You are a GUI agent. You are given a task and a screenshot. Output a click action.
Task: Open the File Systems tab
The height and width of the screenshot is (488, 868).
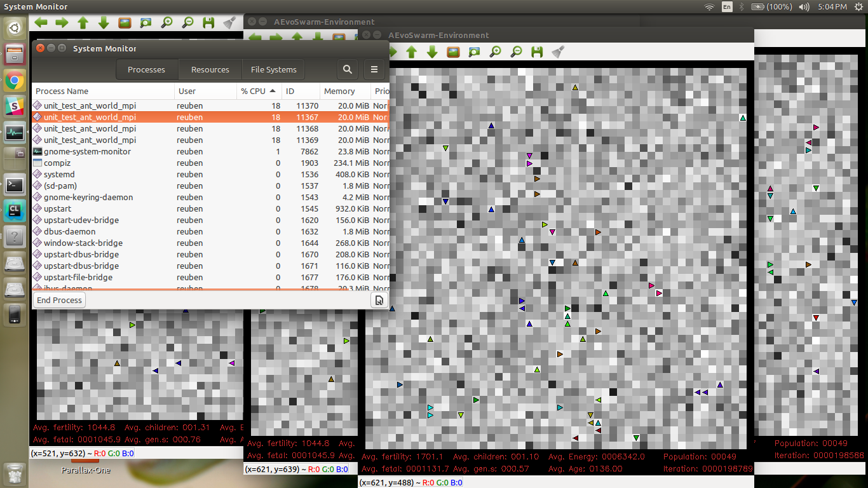273,70
